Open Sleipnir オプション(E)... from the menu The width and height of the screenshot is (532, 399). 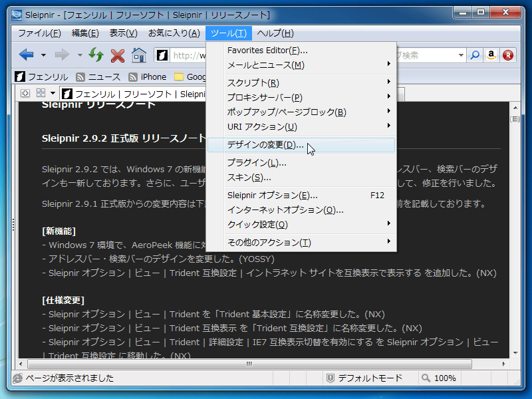pyautogui.click(x=301, y=196)
